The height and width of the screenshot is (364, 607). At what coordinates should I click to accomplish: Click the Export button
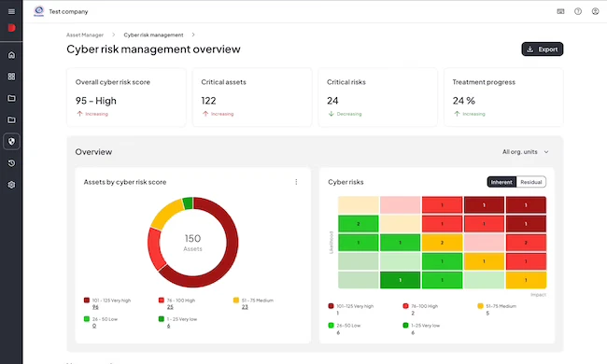click(543, 49)
